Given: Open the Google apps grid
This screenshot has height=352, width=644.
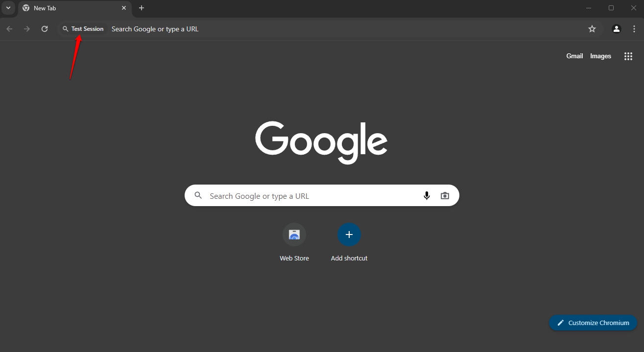Looking at the screenshot, I should (x=628, y=56).
